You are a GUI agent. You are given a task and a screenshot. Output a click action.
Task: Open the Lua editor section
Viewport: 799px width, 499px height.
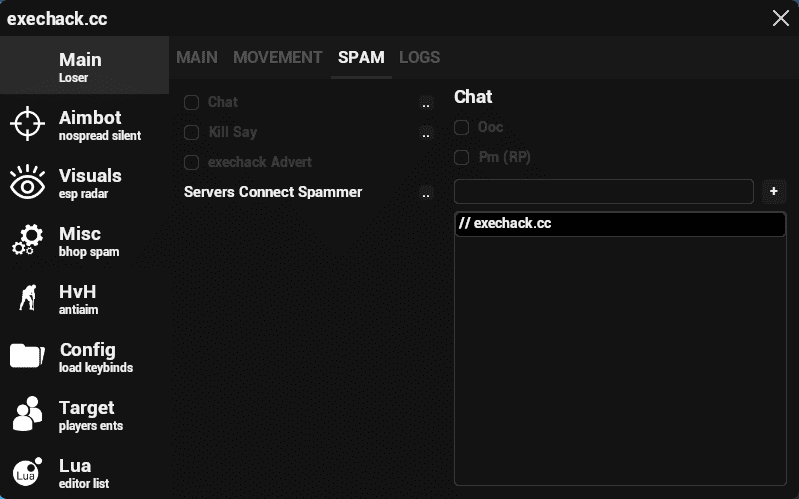coord(84,472)
